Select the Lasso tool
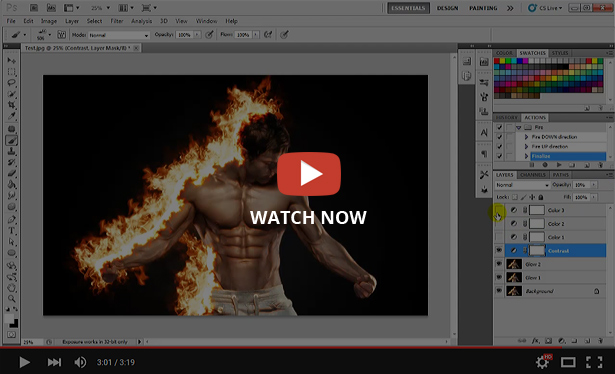Viewport: 615px width, 374px height. [x=11, y=83]
